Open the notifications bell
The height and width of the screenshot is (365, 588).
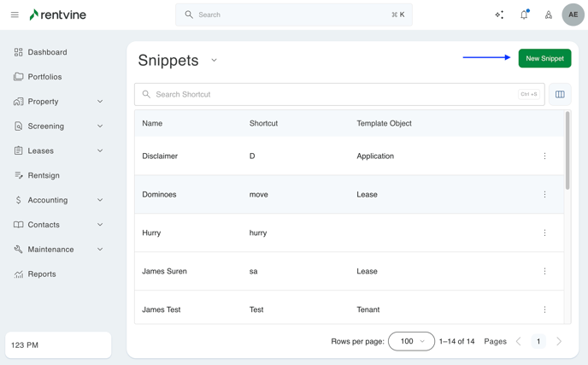point(524,15)
